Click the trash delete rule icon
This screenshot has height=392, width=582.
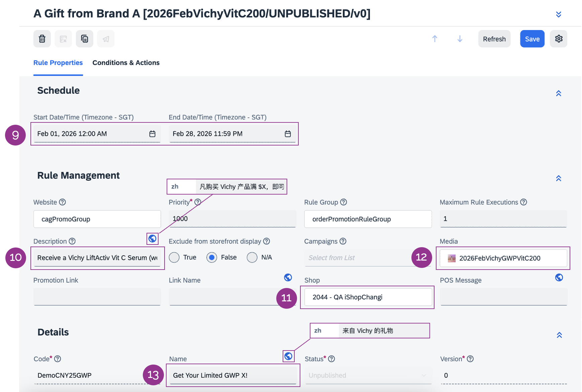42,39
